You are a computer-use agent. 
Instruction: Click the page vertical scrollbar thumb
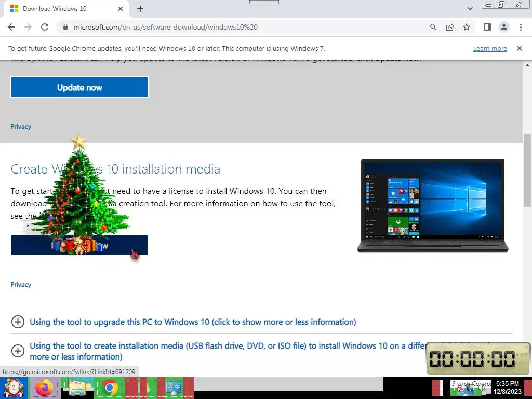pyautogui.click(x=527, y=170)
